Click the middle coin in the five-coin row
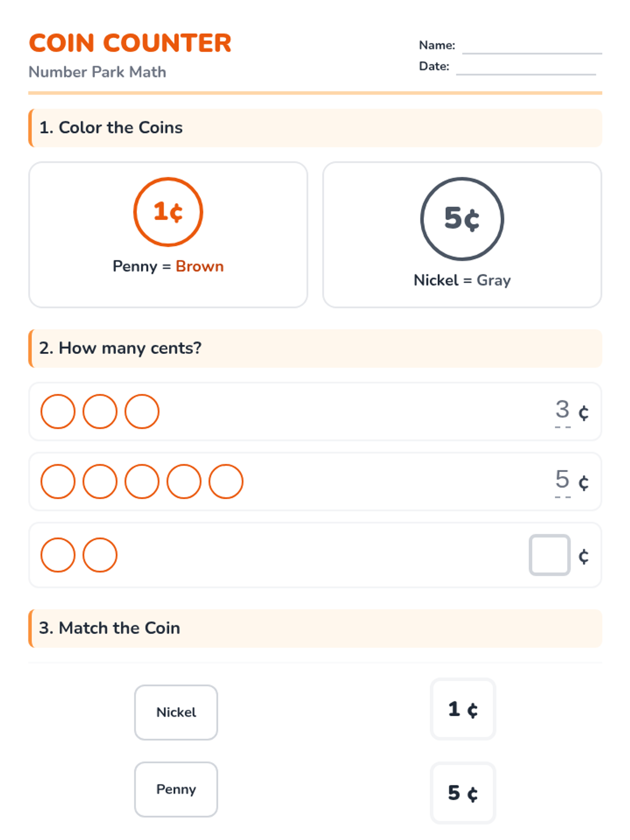Image resolution: width=630 pixels, height=840 pixels. point(142,481)
